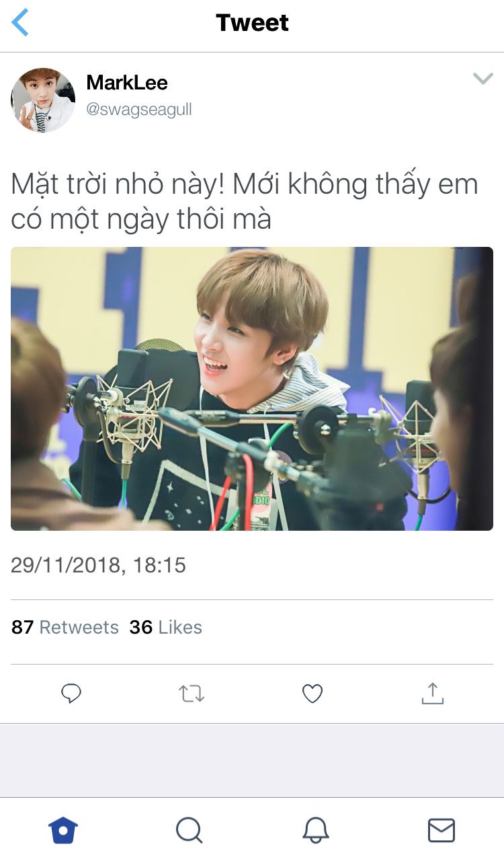Open the attached radio studio photo
The image size is (504, 861).
tap(252, 389)
